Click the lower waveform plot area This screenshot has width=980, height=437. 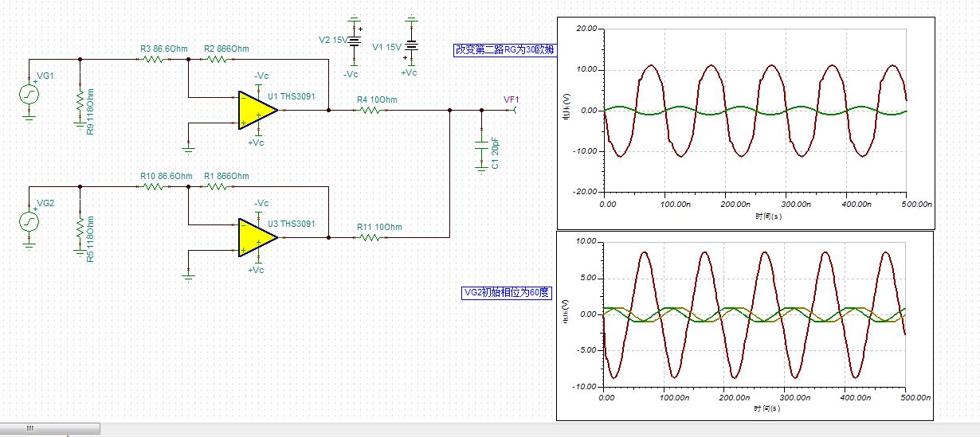756,313
